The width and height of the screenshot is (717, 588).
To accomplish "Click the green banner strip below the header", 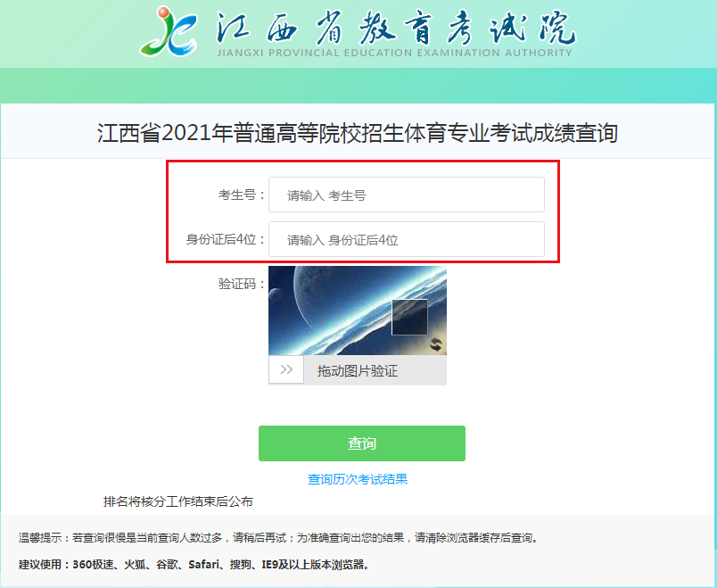I will 358,86.
